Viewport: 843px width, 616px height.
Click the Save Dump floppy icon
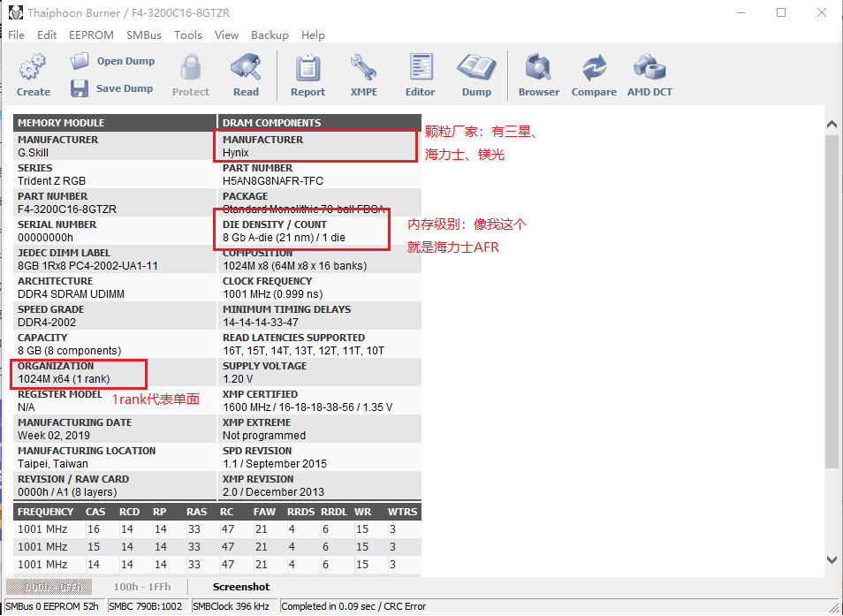coord(80,88)
